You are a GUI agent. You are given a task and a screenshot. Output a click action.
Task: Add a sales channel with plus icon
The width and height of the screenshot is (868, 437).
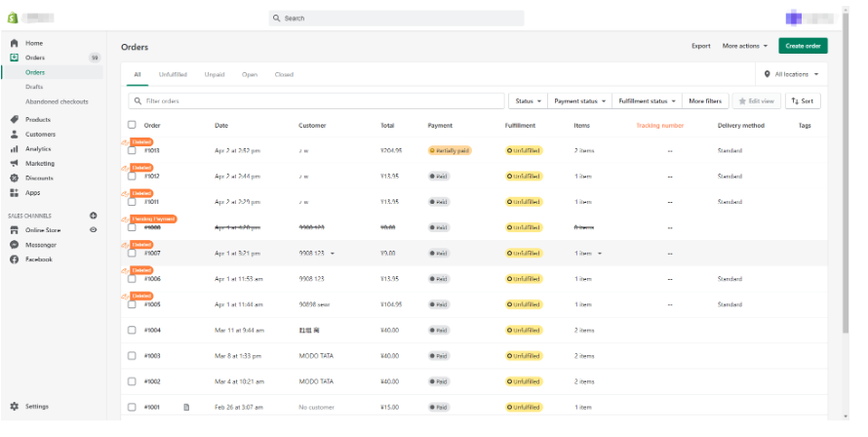pos(94,215)
